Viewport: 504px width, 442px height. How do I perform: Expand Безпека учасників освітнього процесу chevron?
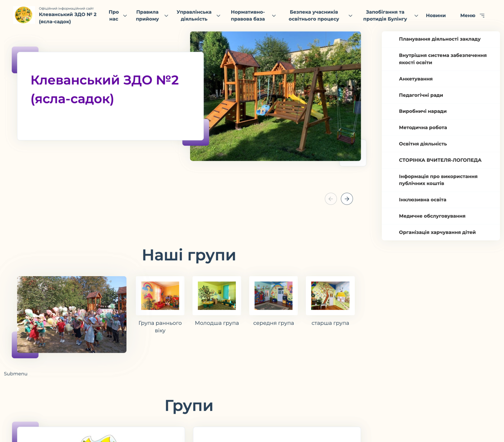[x=350, y=16]
